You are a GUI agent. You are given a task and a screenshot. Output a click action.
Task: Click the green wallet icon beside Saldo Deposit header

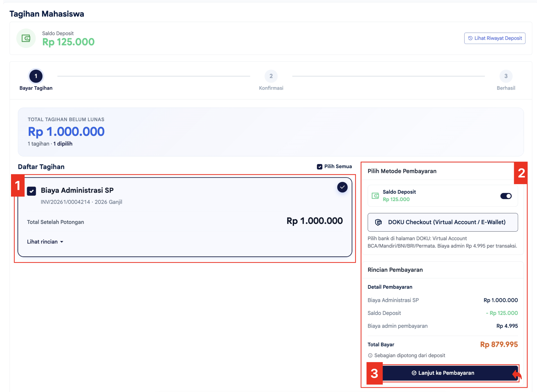(26, 38)
